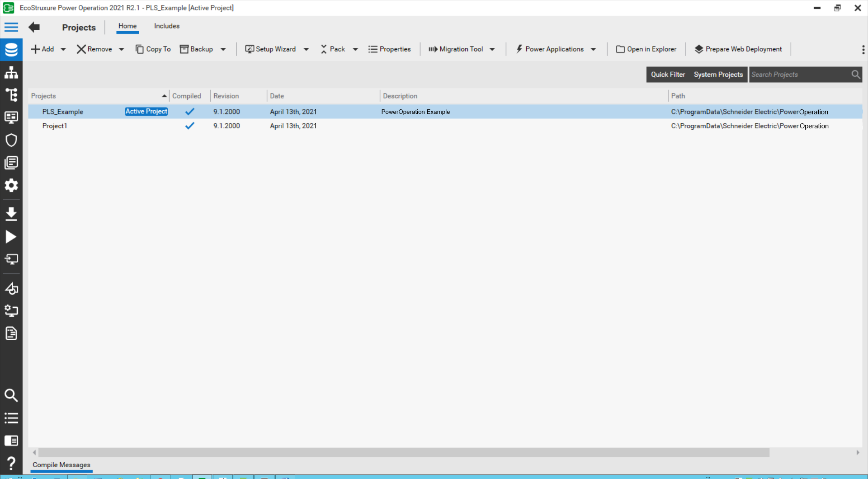
Task: Click the horizontal scrollbar thumb
Action: point(404,452)
